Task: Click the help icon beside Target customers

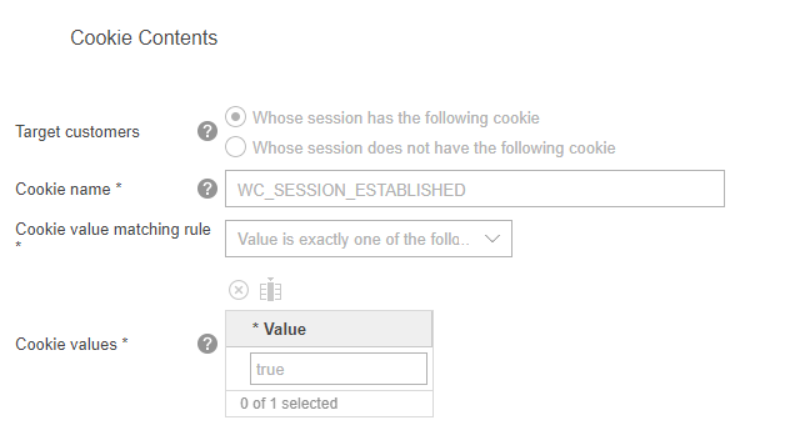Action: click(x=208, y=132)
